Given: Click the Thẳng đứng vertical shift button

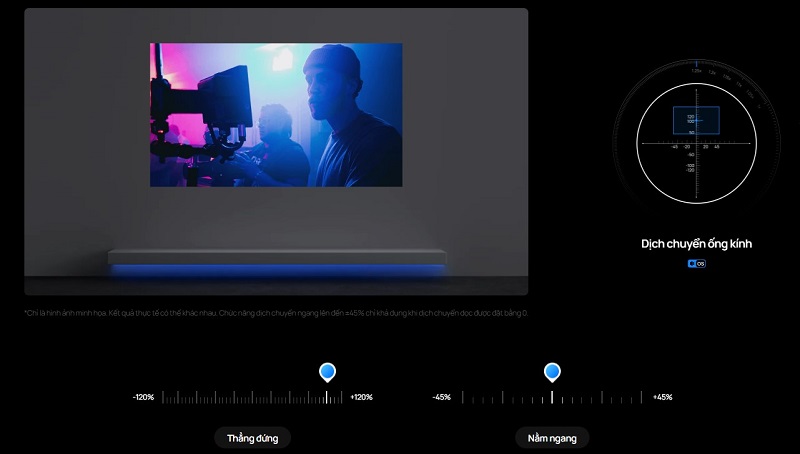Looking at the screenshot, I should coord(253,438).
